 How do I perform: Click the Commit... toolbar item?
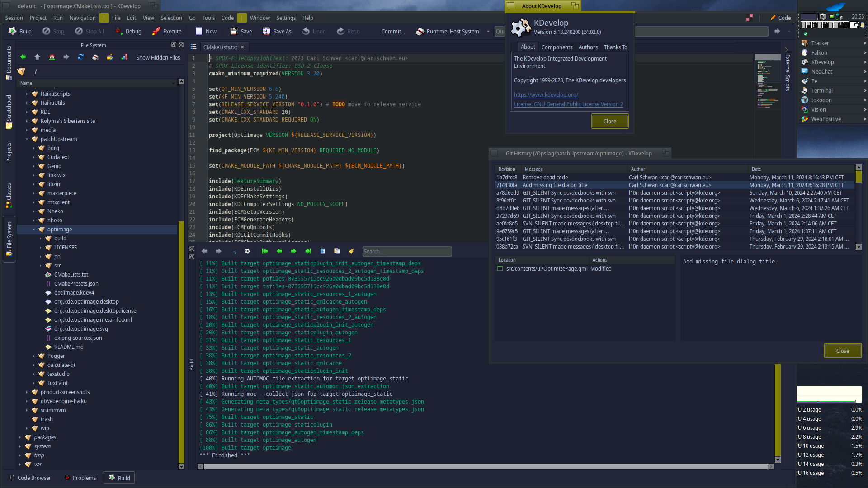393,31
